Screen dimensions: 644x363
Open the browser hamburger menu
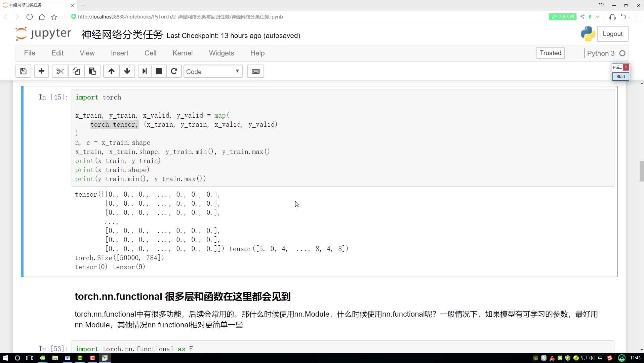click(637, 17)
